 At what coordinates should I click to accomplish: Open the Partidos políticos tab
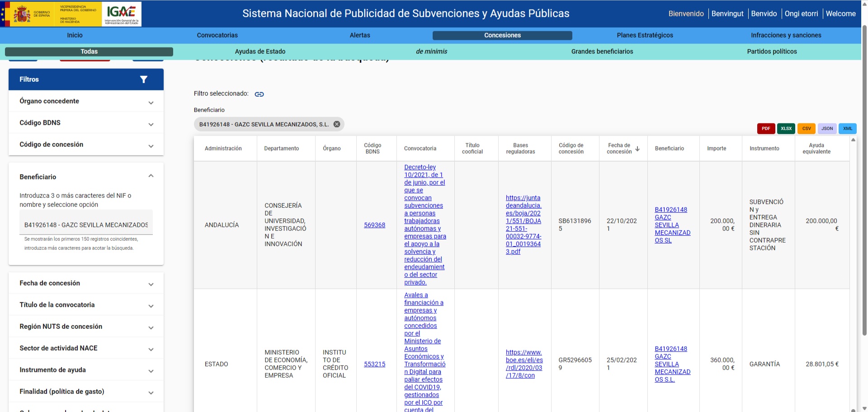pos(772,51)
